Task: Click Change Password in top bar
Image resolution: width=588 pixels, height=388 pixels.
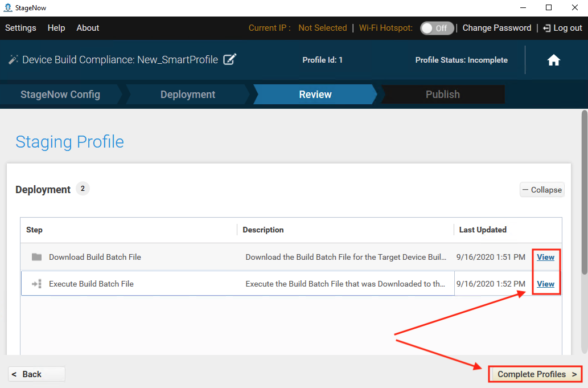Action: pos(496,28)
